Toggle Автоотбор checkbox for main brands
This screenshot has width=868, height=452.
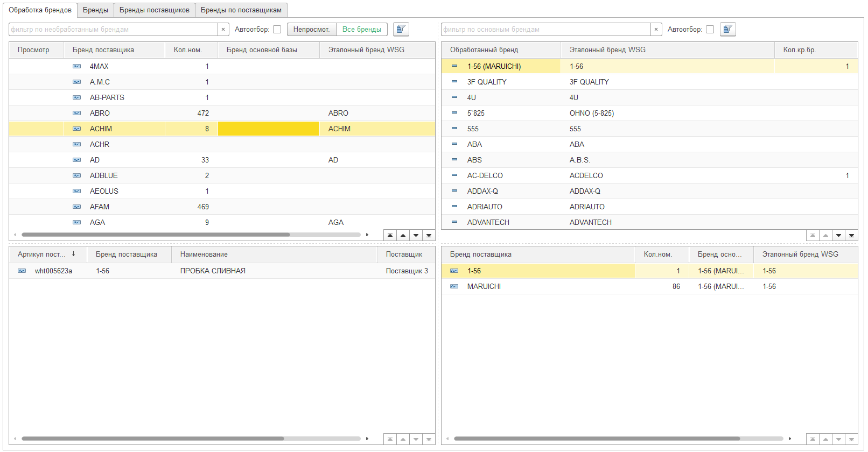pos(710,30)
